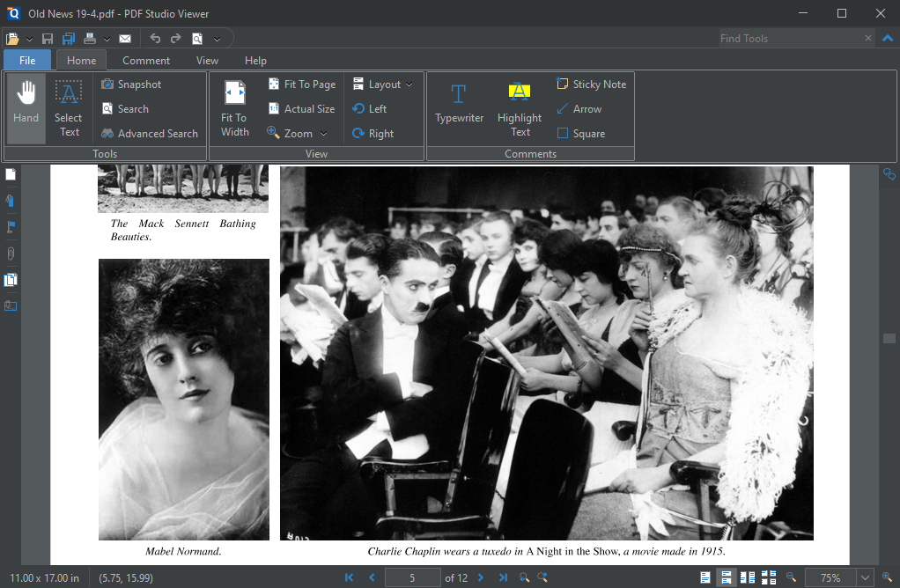The image size is (900, 588).
Task: Switch to single continuous layout
Action: [727, 577]
